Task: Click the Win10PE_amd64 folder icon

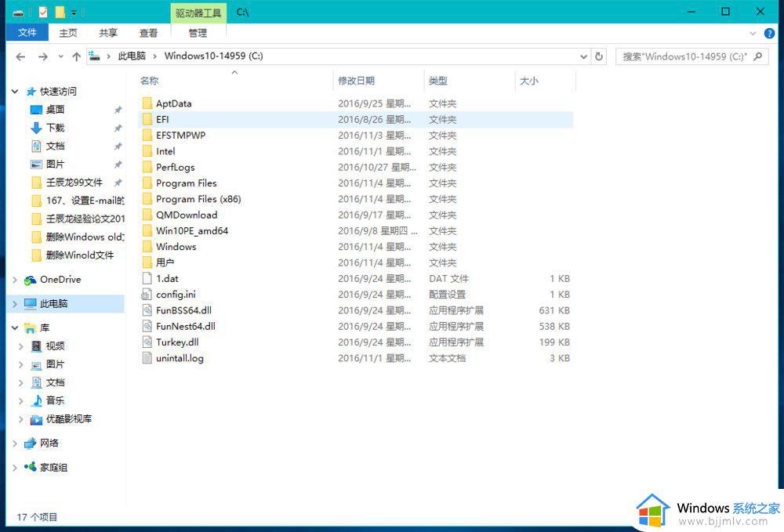Action: pos(147,231)
